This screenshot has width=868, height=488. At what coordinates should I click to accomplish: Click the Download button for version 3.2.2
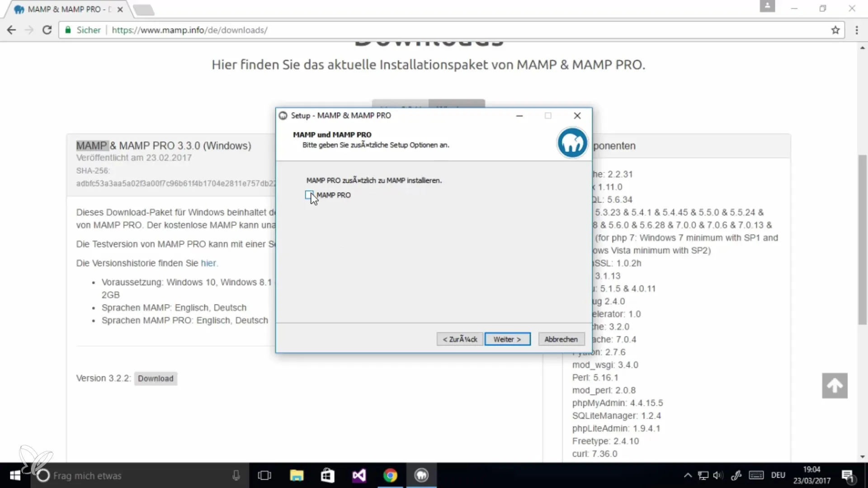tap(156, 379)
